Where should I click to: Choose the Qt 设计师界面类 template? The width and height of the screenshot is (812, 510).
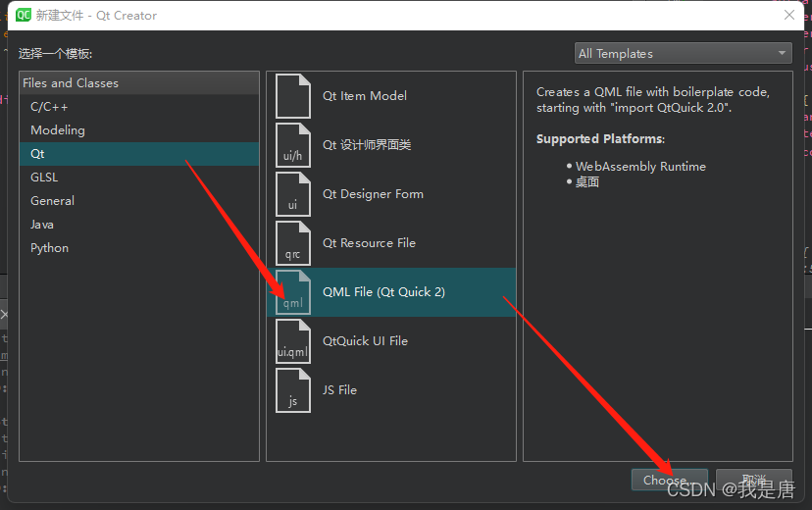click(x=391, y=145)
